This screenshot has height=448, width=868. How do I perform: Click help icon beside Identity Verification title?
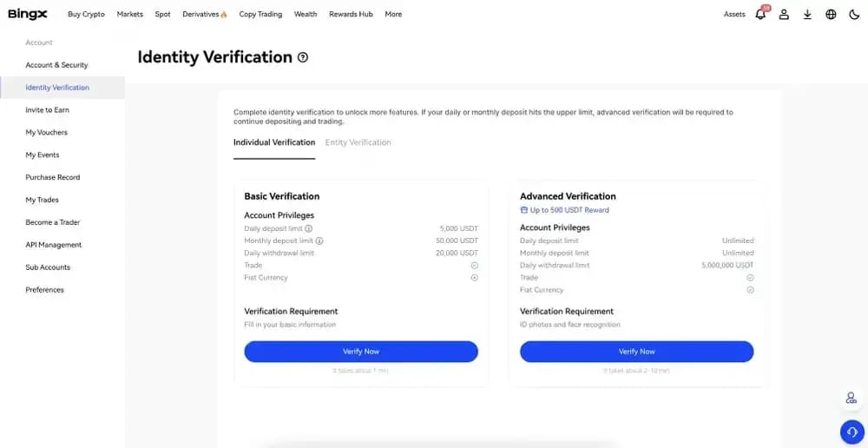coord(303,57)
